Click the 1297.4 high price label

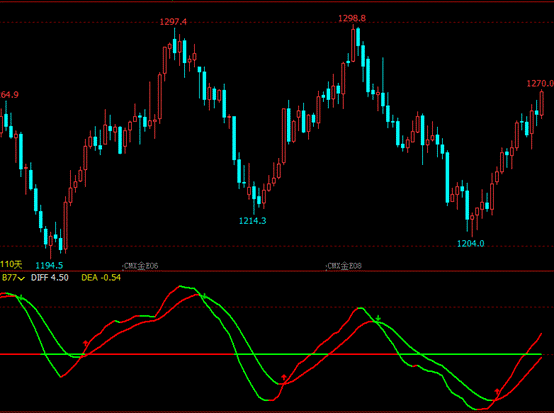[173, 22]
